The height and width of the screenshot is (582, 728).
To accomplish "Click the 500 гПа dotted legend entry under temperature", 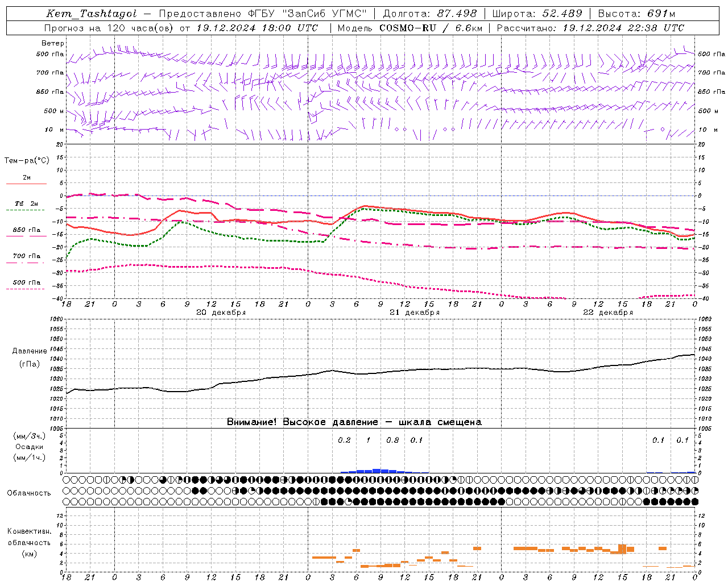I will tap(26, 282).
